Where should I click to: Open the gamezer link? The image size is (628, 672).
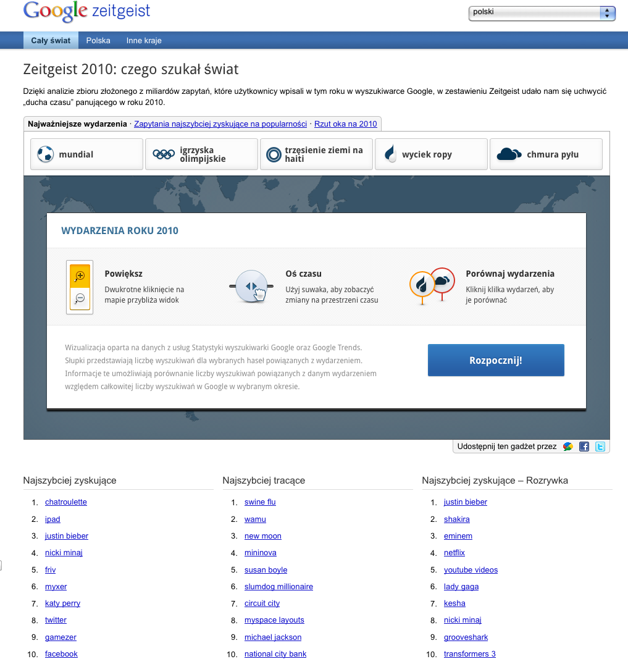61,637
